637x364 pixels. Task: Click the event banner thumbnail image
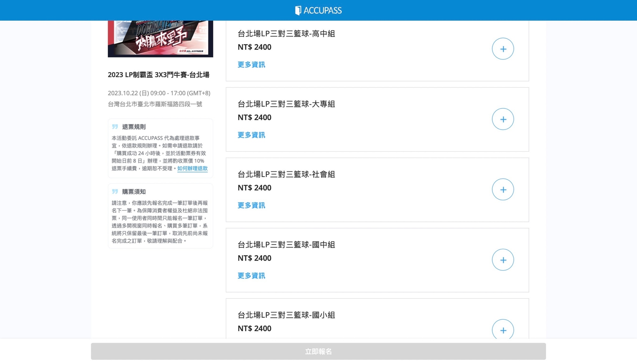pos(160,39)
